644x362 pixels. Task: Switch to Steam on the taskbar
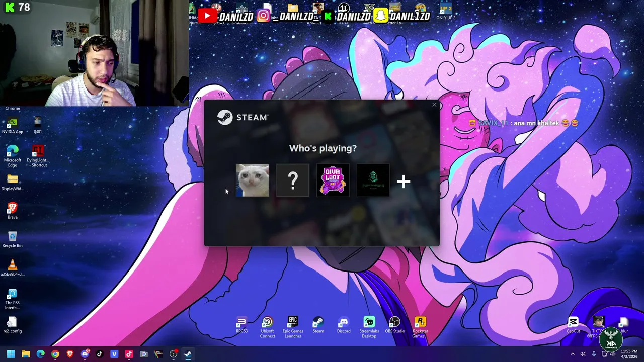click(x=188, y=354)
